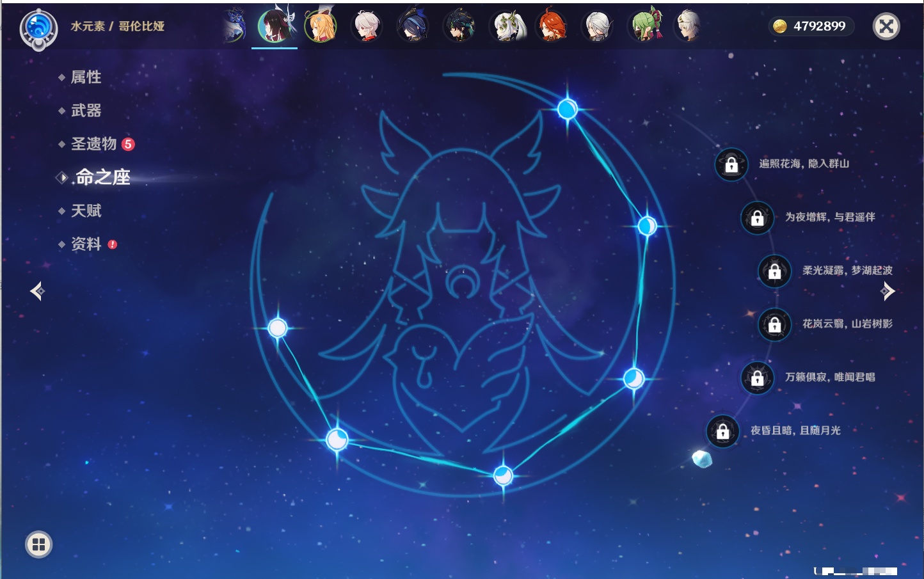Screen dimensions: 924x579
Task: Click the Mora coin icon
Action: point(779,26)
